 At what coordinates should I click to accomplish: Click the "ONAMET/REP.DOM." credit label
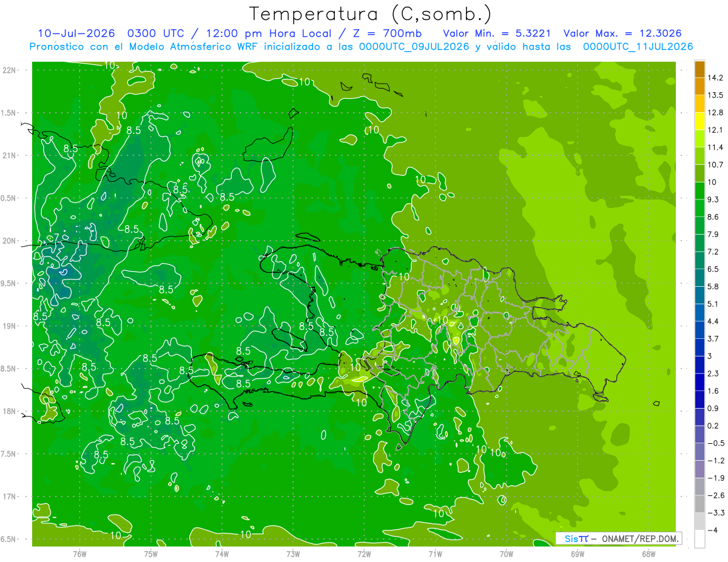coord(639,538)
